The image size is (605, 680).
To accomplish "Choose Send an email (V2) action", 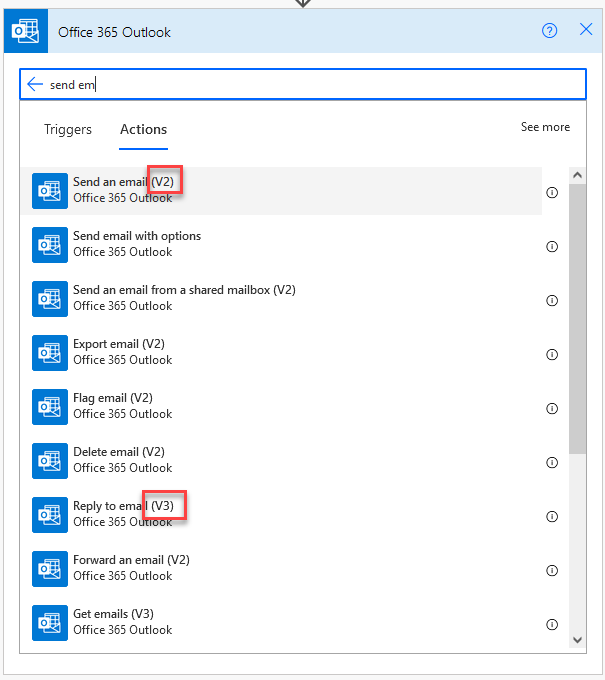I will tap(281, 191).
